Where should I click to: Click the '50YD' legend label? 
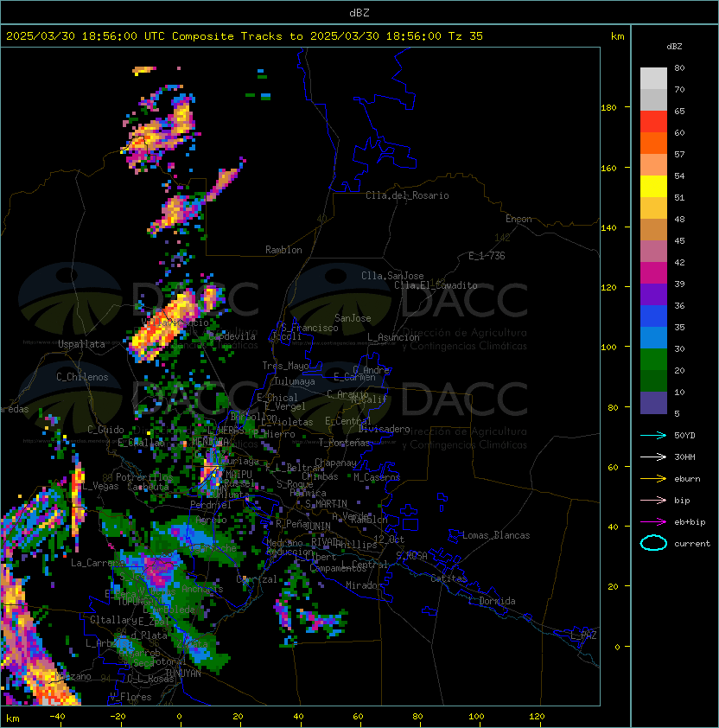coord(684,435)
